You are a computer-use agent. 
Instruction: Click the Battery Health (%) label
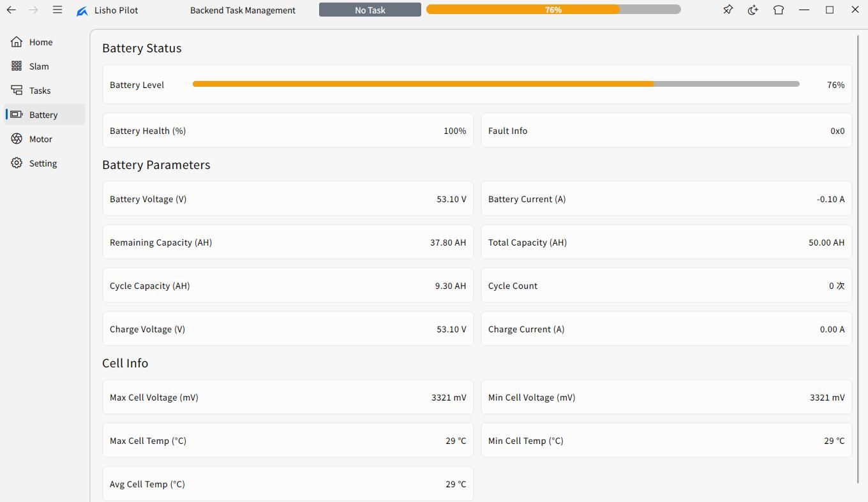147,131
